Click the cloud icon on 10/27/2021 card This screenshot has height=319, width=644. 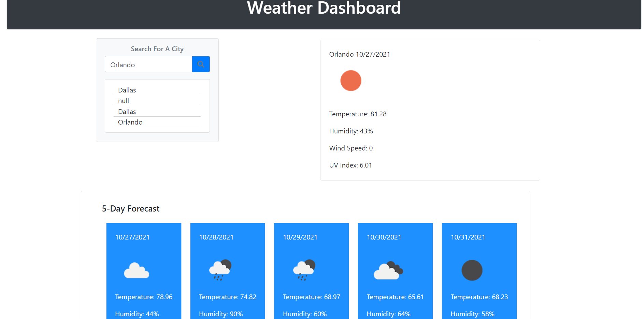pyautogui.click(x=137, y=271)
